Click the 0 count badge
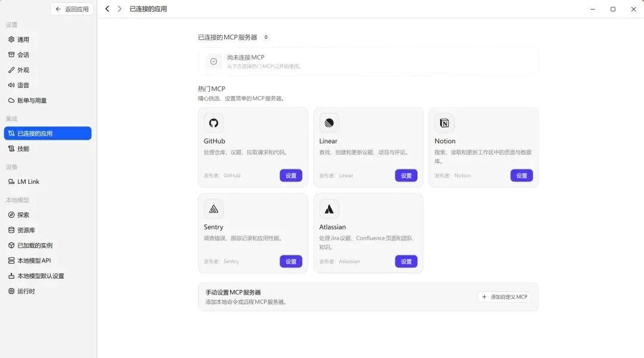The height and width of the screenshot is (358, 644). pos(266,37)
